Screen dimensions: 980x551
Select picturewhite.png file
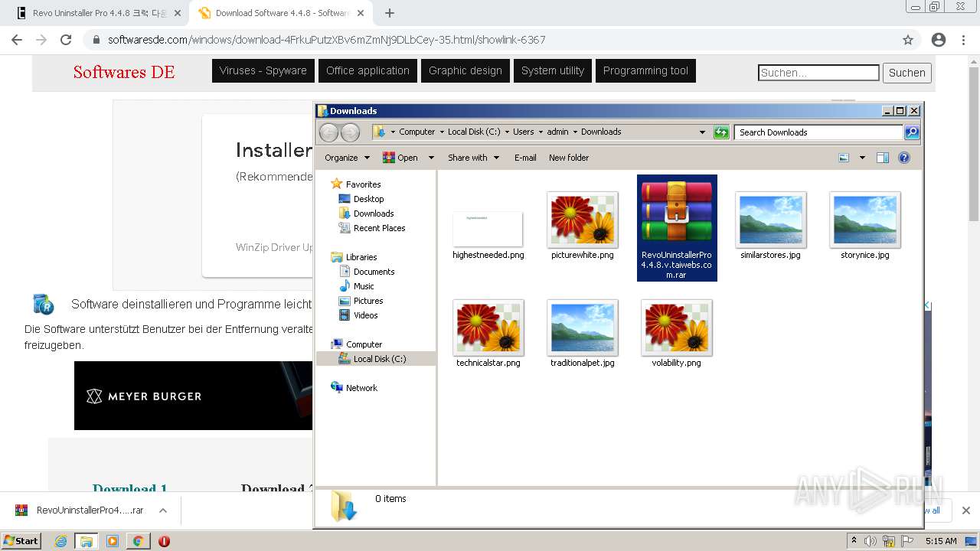point(582,220)
